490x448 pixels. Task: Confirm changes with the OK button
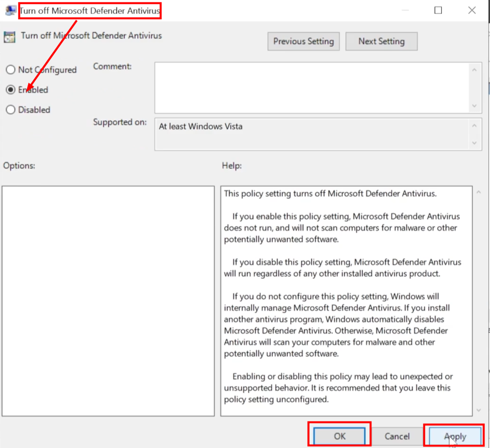339,436
